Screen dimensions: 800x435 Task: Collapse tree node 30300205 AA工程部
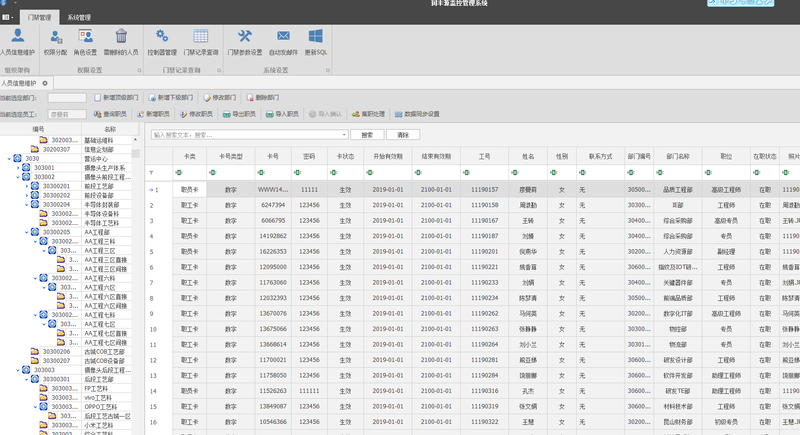(27, 232)
